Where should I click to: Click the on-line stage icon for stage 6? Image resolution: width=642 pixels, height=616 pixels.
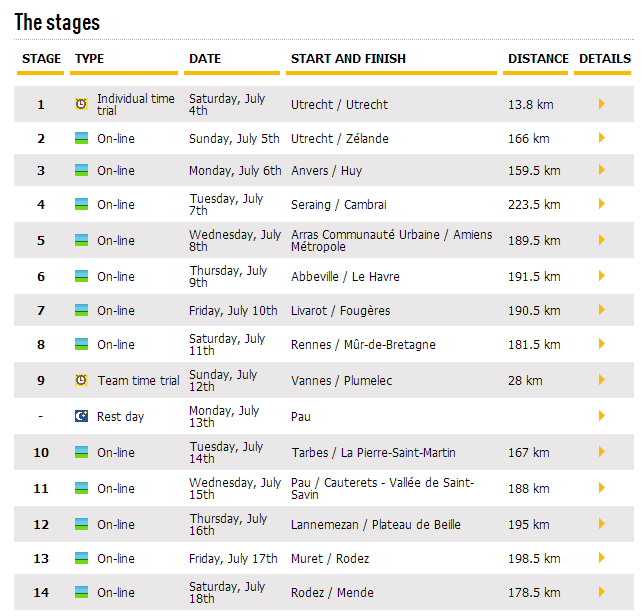point(81,276)
